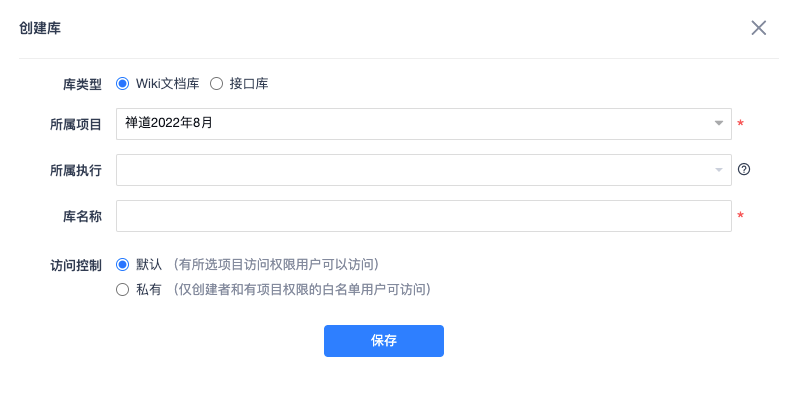Click the 所属项目 dropdown arrow
This screenshot has height=406, width=798.
coord(718,124)
